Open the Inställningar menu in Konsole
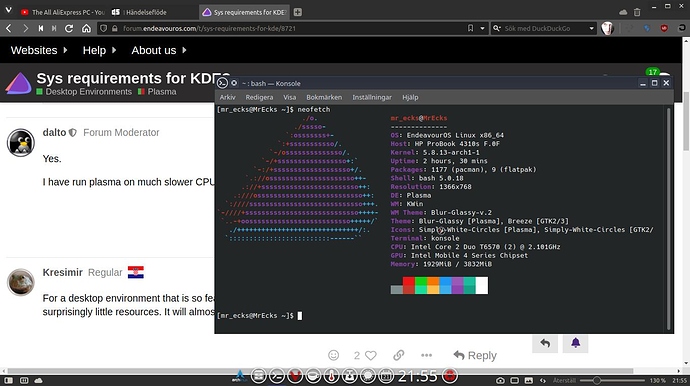 coord(372,97)
